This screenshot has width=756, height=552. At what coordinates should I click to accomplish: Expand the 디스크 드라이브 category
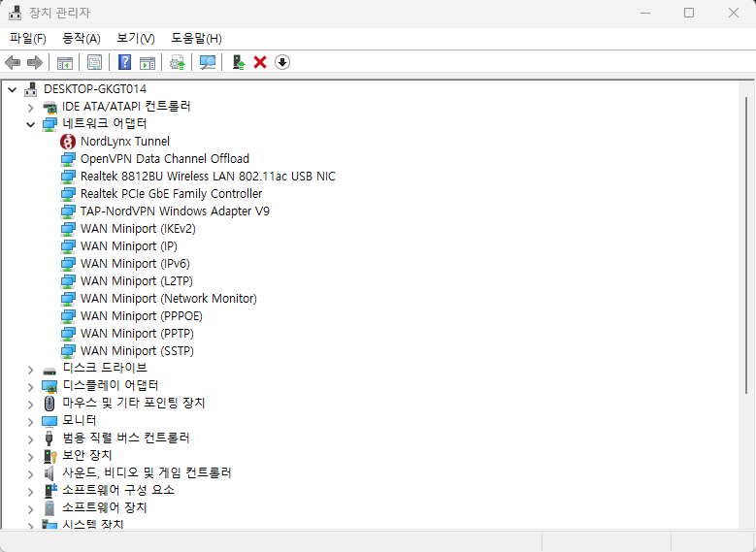[x=31, y=371]
